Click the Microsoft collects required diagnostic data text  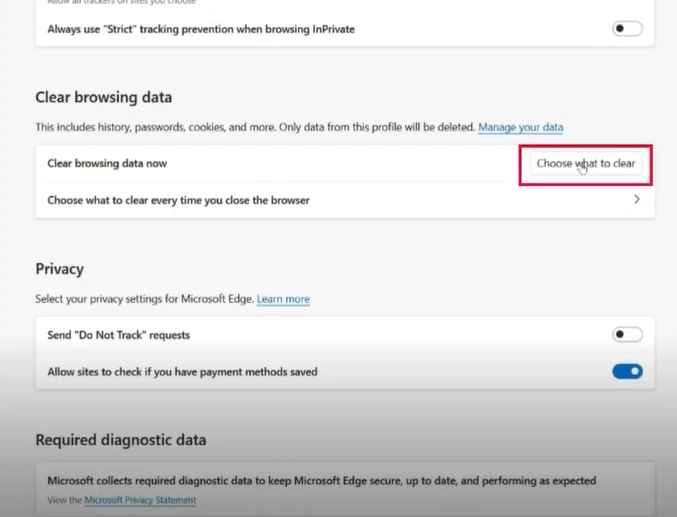[x=322, y=481]
